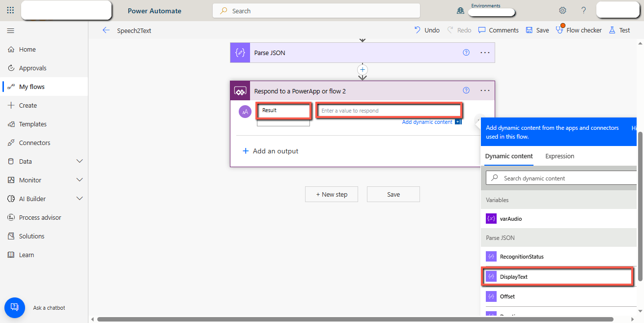Go to Home in the sidebar

pos(44,50)
